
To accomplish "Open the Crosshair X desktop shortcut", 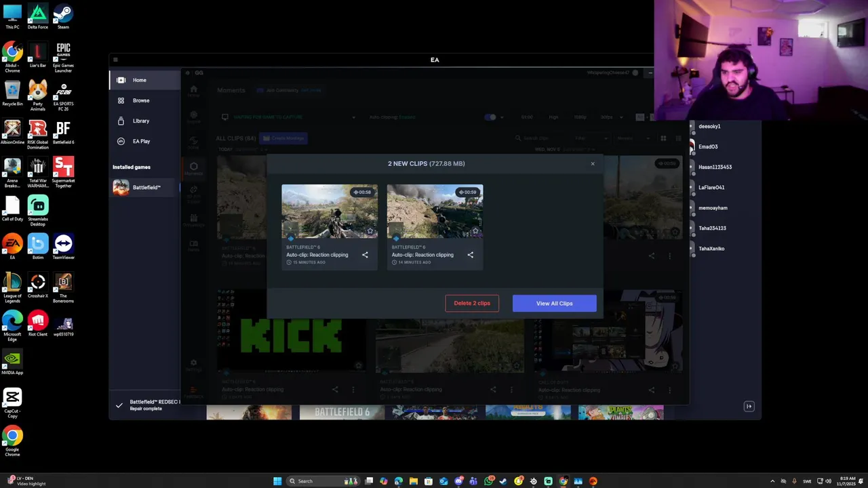I will tap(38, 286).
